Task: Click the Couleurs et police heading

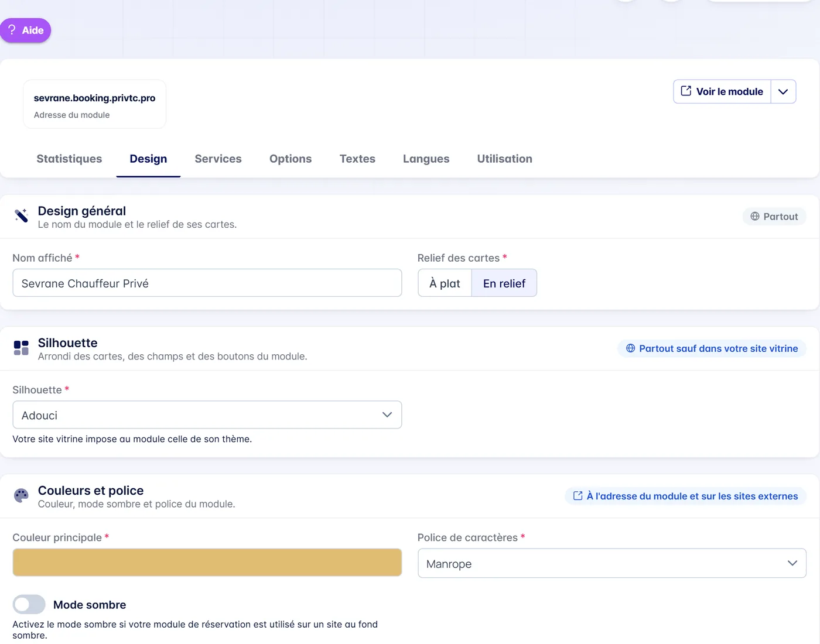Action: pos(91,491)
